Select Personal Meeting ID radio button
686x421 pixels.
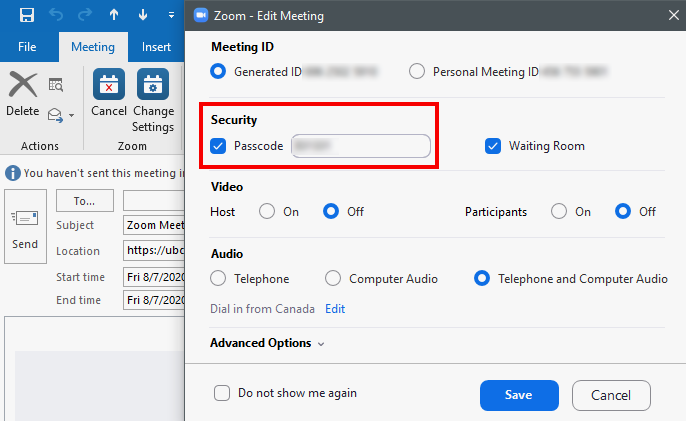pyautogui.click(x=417, y=72)
